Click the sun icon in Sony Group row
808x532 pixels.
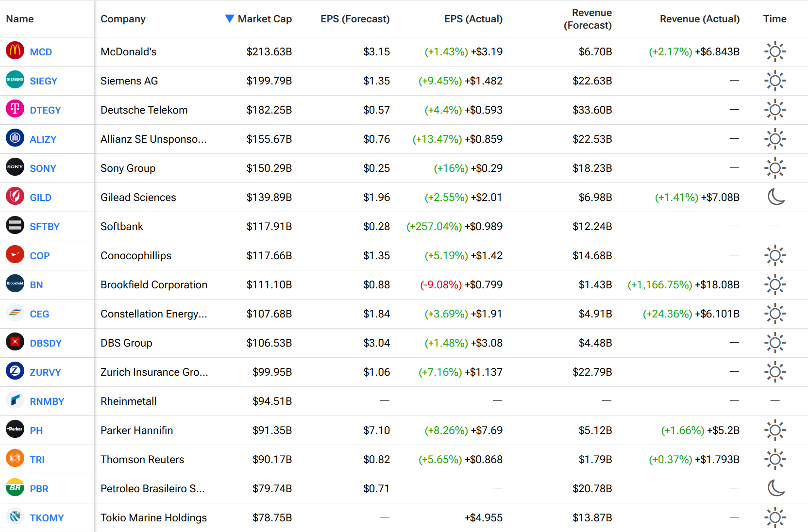click(x=775, y=168)
